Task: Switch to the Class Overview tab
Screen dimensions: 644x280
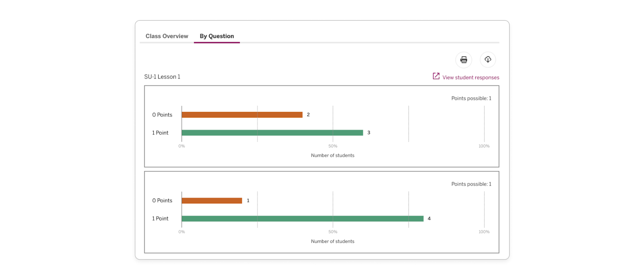Action: [x=167, y=36]
